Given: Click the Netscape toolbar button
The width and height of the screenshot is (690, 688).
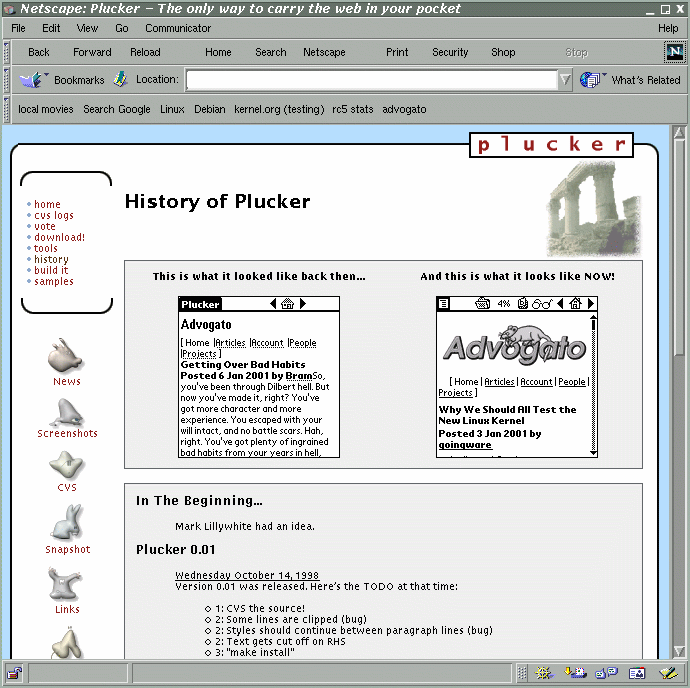Looking at the screenshot, I should click(x=324, y=52).
